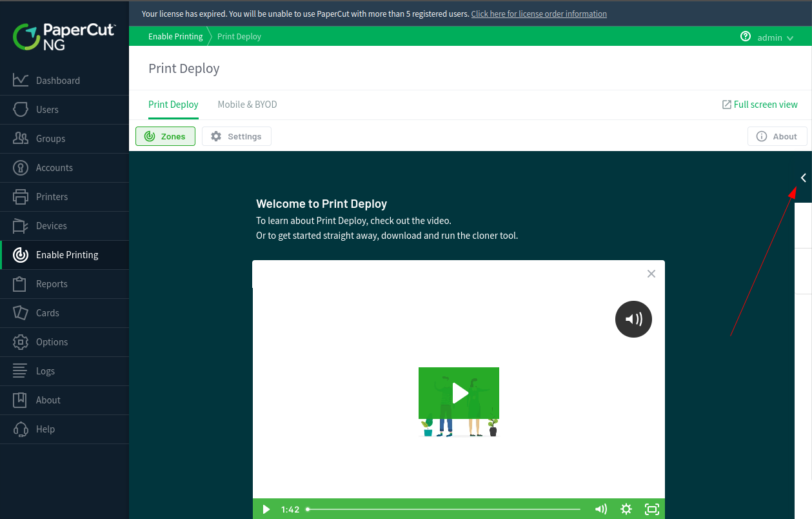
Task: Click the Settings button
Action: coord(237,136)
